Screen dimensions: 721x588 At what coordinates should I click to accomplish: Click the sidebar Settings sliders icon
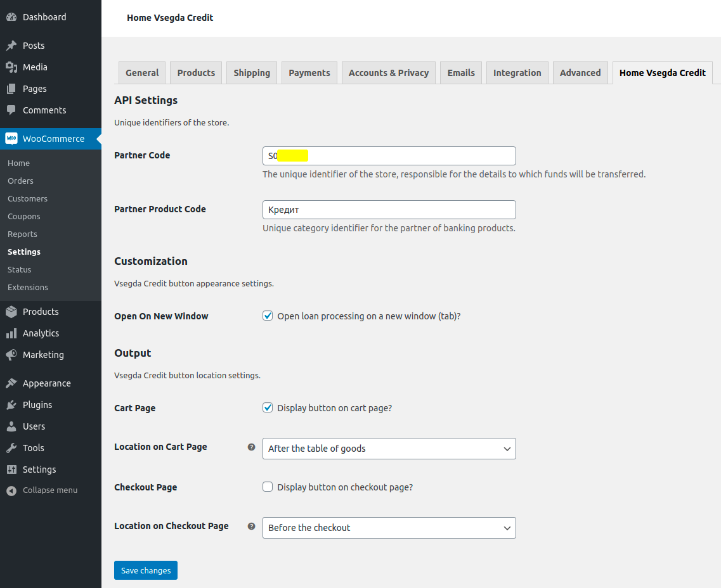(11, 470)
